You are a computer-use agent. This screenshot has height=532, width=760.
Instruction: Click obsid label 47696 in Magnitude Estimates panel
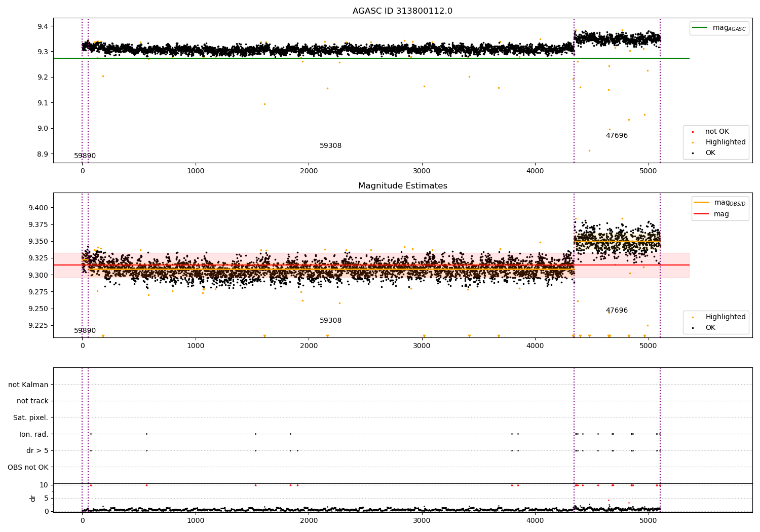pyautogui.click(x=617, y=311)
